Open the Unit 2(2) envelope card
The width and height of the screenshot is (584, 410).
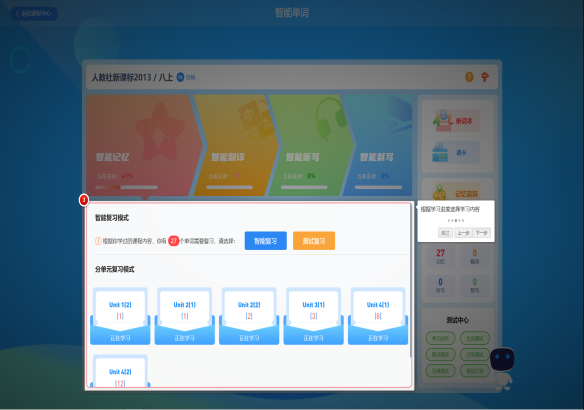click(x=249, y=316)
